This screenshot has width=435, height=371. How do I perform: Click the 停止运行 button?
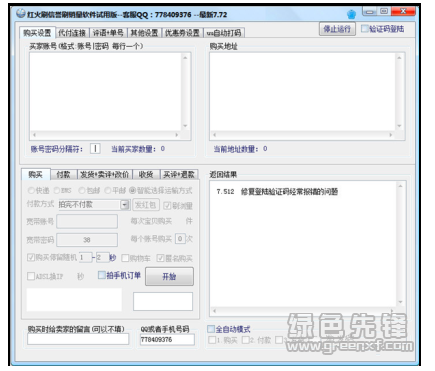[337, 29]
